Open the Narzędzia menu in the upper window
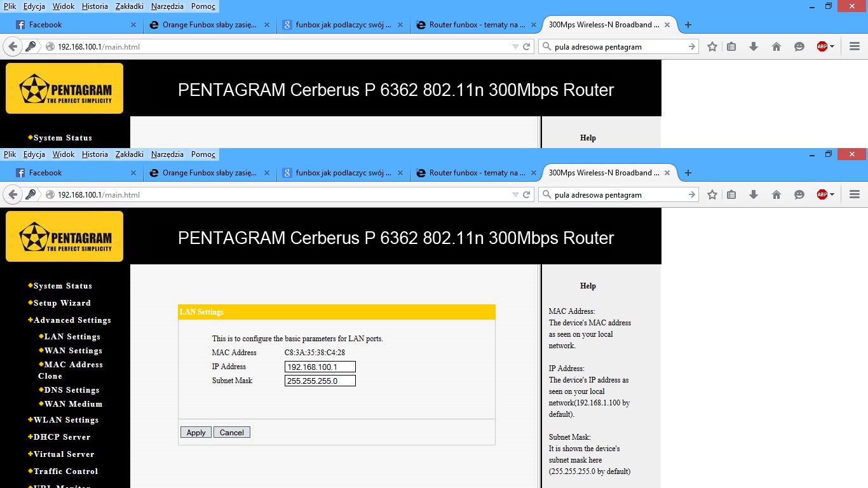868x488 pixels. 167,6
